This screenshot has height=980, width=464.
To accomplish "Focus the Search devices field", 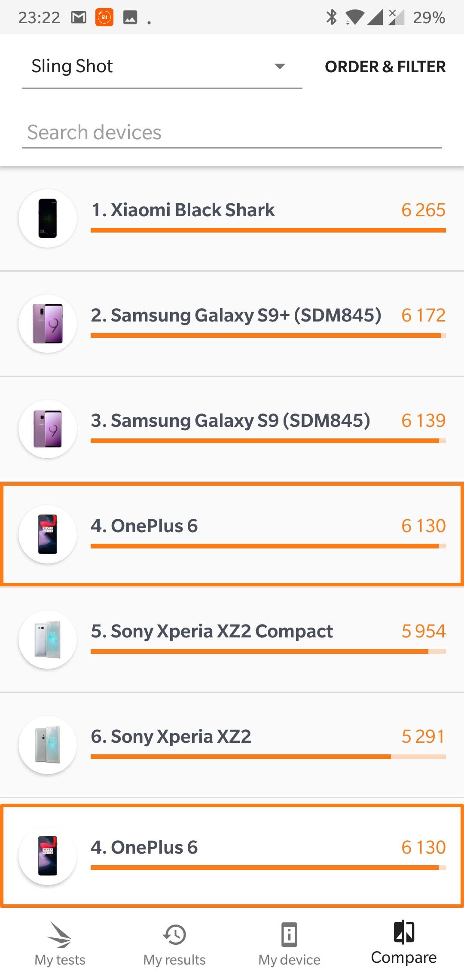I will click(x=232, y=132).
